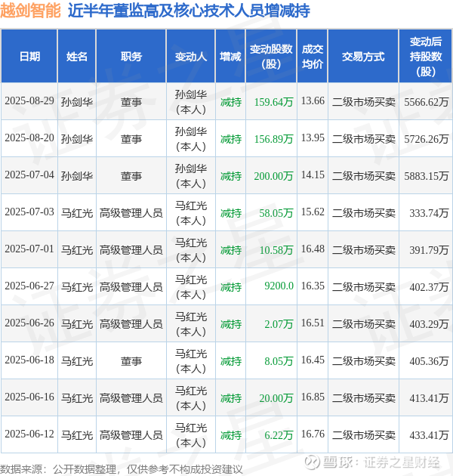Click the average price 16.51

pos(313,323)
